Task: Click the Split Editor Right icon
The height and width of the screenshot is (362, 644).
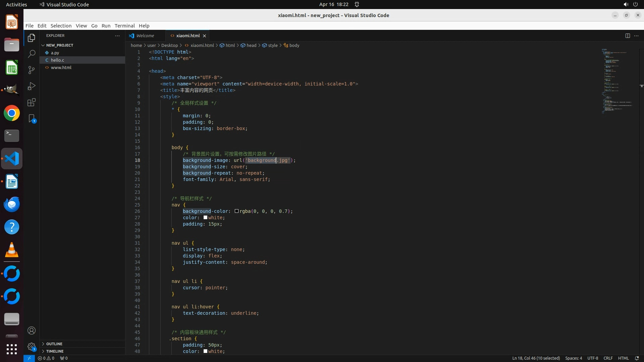Action: pos(627,36)
